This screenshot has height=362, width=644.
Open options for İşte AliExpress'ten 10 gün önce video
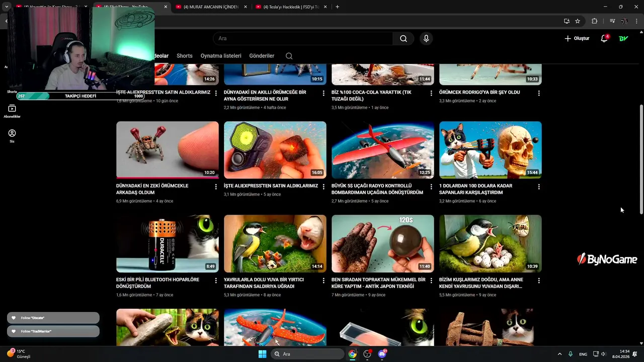pos(216,93)
